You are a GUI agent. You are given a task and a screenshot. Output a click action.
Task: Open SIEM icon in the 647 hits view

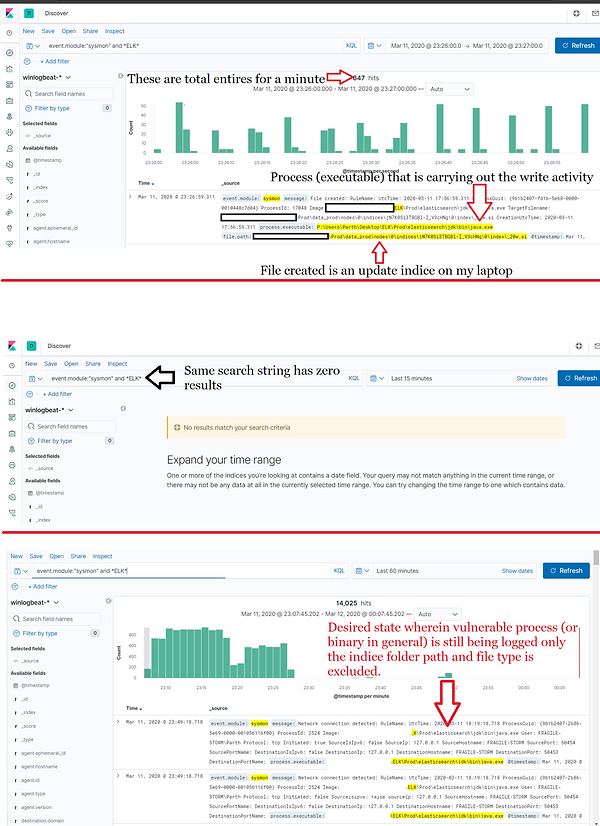[x=9, y=212]
